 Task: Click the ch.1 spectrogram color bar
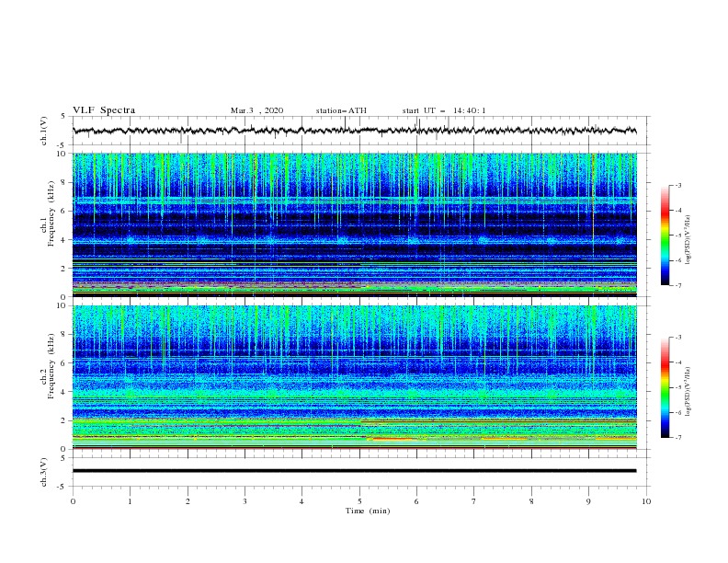pos(665,236)
